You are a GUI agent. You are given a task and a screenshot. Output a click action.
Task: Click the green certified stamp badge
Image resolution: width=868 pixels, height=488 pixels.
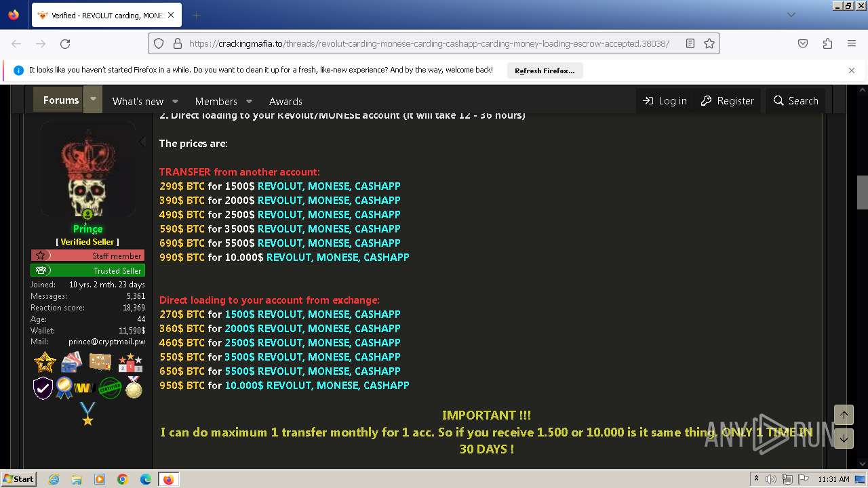coord(110,388)
